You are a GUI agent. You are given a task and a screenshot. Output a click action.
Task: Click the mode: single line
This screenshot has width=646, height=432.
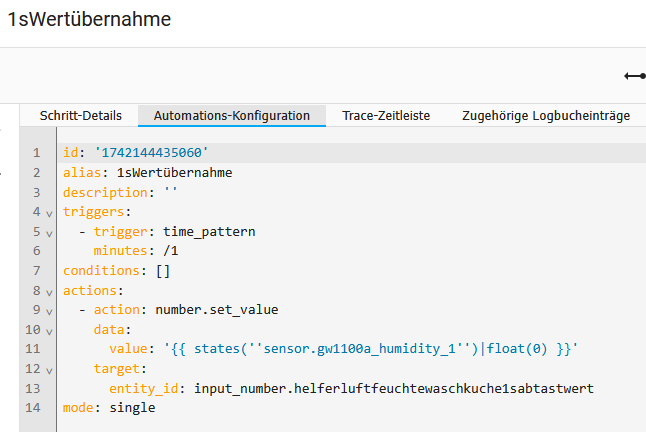coord(109,408)
